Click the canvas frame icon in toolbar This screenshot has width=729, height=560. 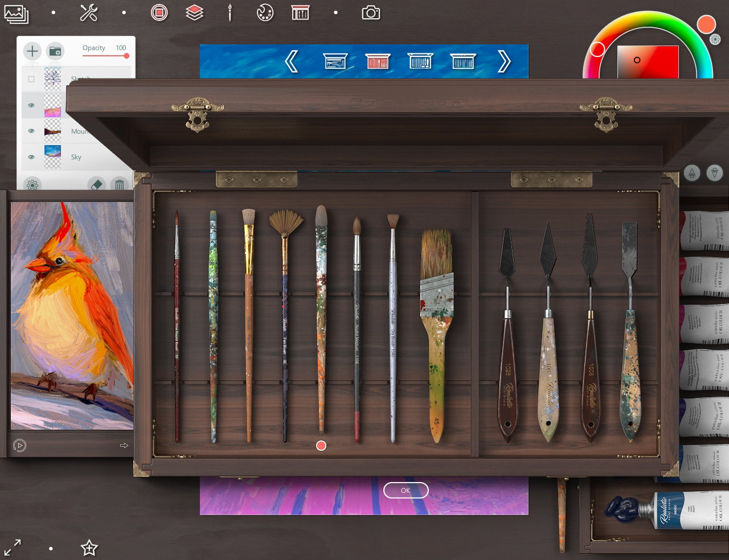(300, 13)
